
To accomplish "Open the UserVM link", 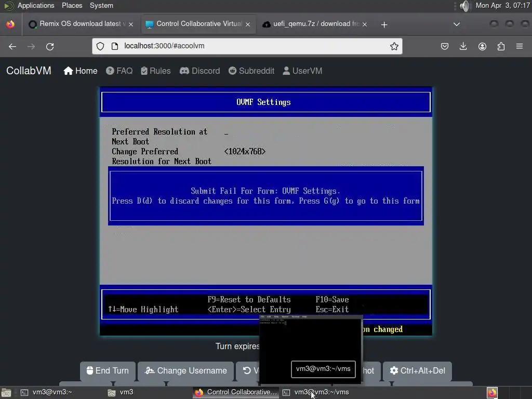I will [x=302, y=71].
